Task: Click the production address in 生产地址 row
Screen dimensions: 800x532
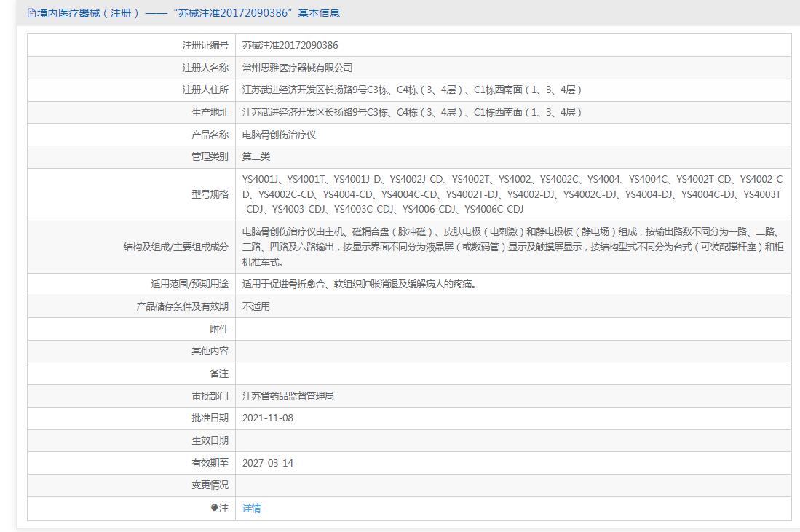Action: click(412, 112)
